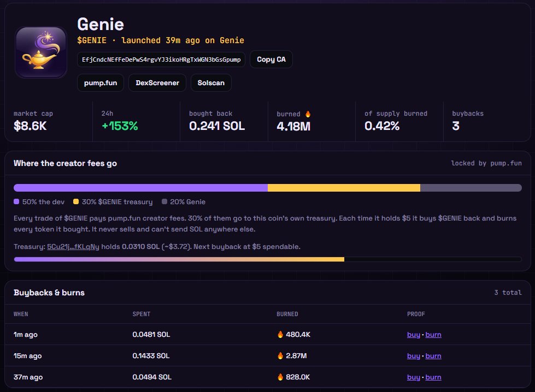Click the 0.1433 SOL spent cell
This screenshot has height=392, width=535.
coord(151,356)
